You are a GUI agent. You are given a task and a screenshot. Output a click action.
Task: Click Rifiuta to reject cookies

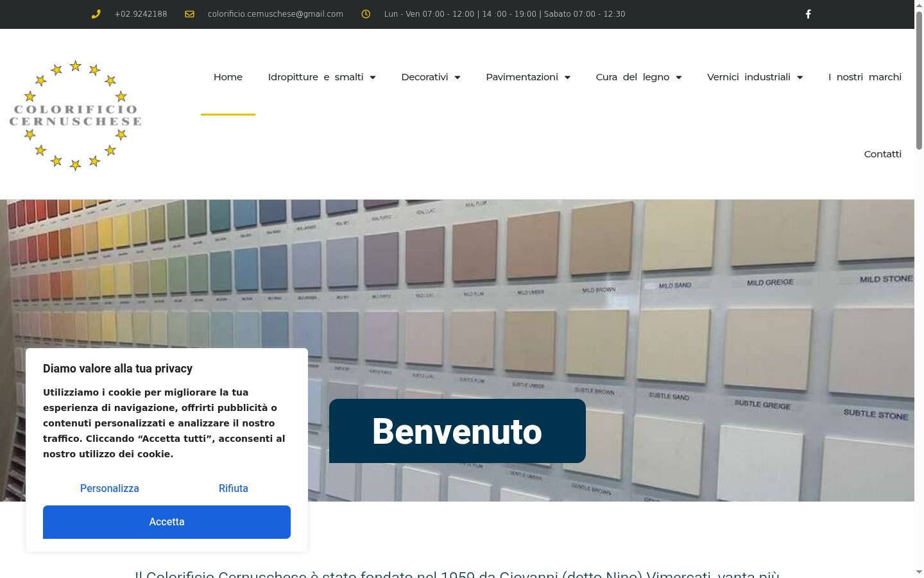234,489
